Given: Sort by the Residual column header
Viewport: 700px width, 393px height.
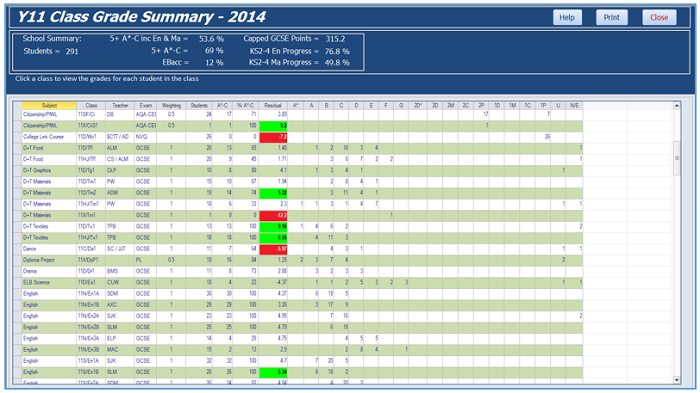Looking at the screenshot, I should pyautogui.click(x=273, y=105).
